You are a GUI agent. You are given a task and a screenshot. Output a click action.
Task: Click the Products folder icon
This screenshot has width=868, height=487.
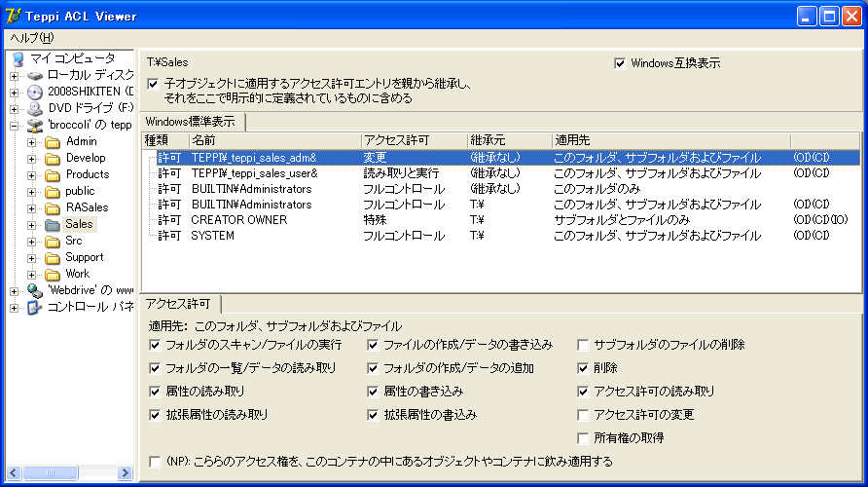[53, 175]
